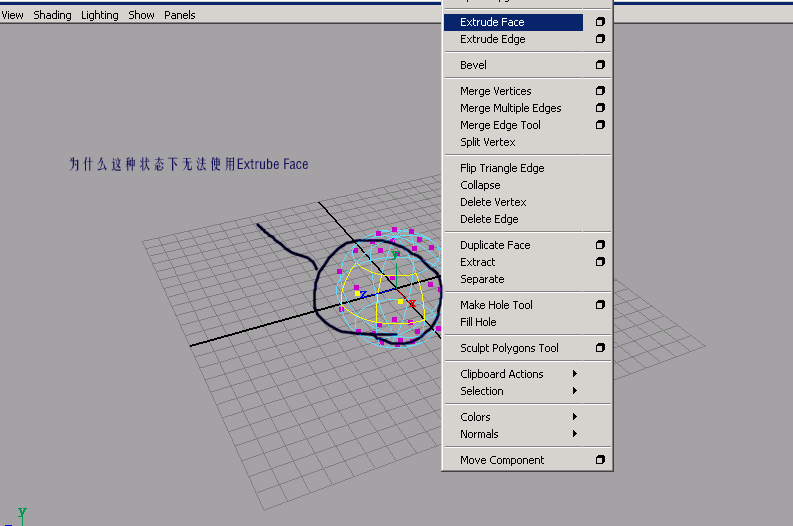The height and width of the screenshot is (526, 793).
Task: Choose Extrude Face from the menu
Action: tap(513, 22)
